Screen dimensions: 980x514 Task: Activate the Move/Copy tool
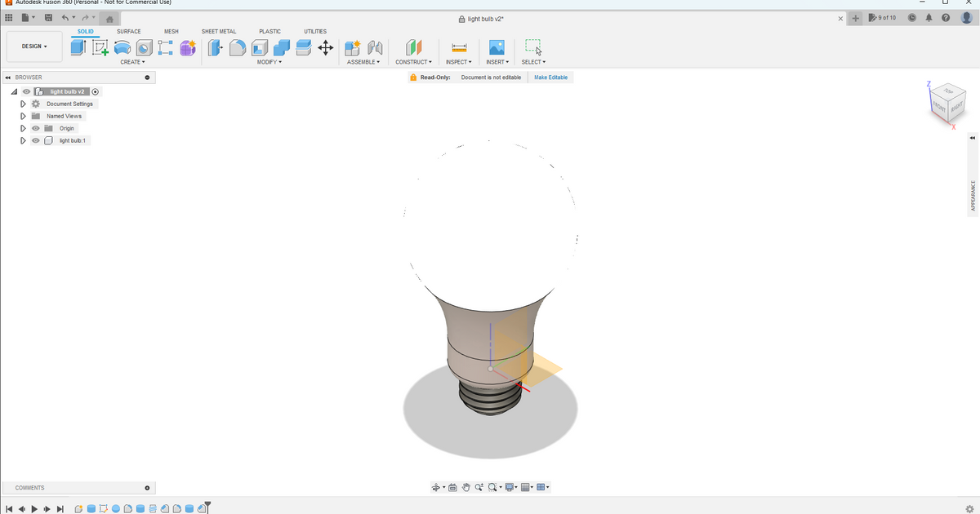(x=326, y=47)
